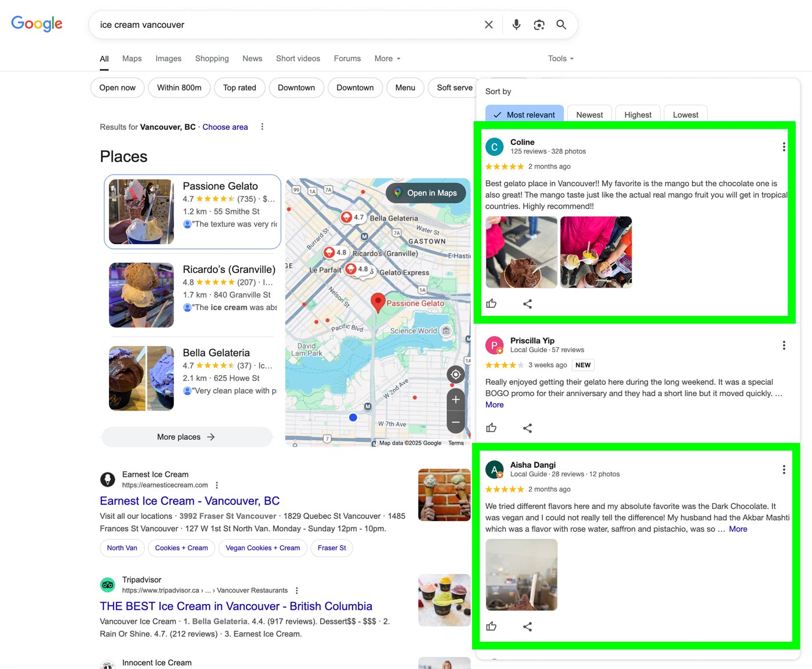Open options menu on Coline's review
The height and width of the screenshot is (669, 812).
pos(784,147)
